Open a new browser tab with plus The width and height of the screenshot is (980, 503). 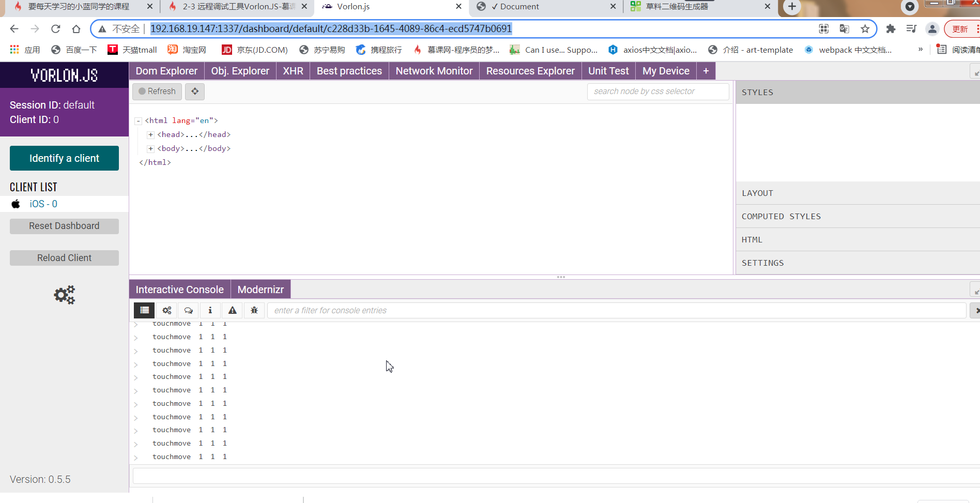pyautogui.click(x=792, y=7)
